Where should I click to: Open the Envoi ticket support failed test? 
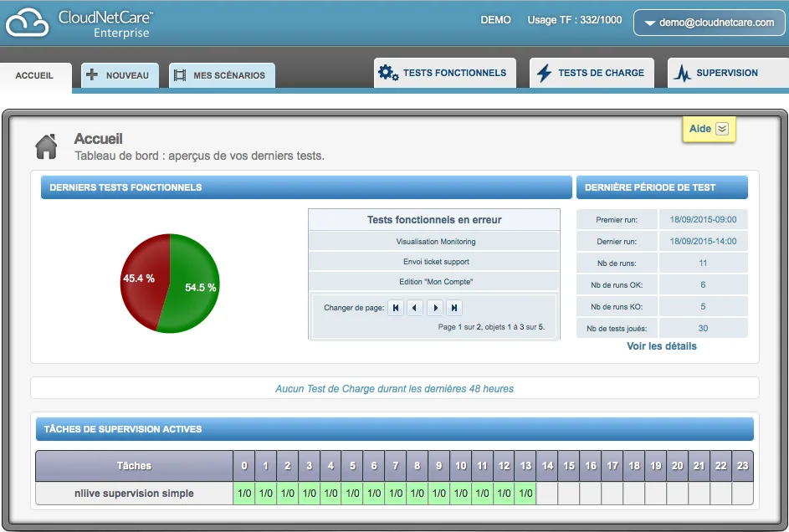click(x=436, y=262)
